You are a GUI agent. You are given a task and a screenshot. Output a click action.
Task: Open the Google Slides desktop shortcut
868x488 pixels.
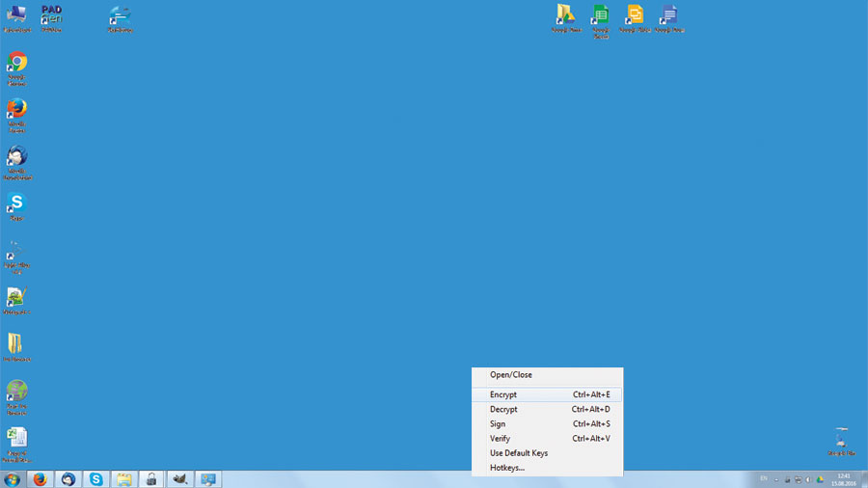(x=635, y=18)
